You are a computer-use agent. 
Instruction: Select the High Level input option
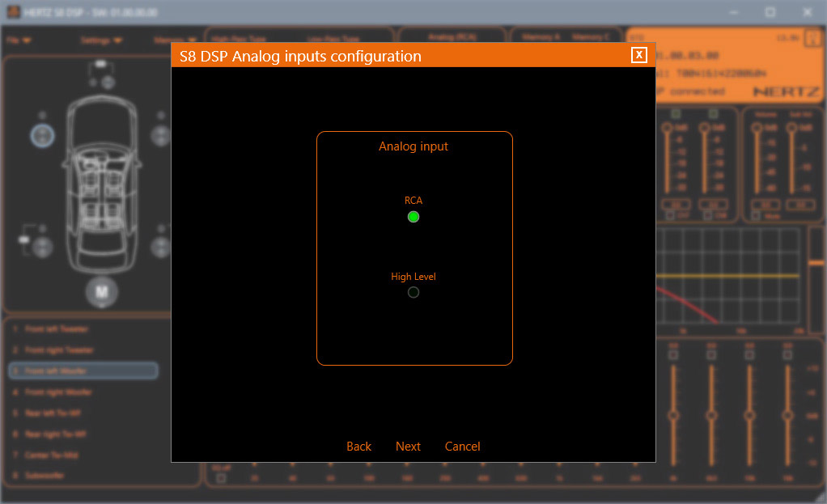[413, 292]
